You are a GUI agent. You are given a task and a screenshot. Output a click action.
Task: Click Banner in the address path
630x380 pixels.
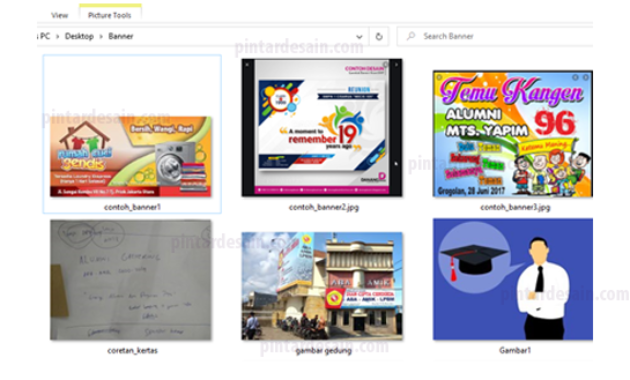pos(121,36)
